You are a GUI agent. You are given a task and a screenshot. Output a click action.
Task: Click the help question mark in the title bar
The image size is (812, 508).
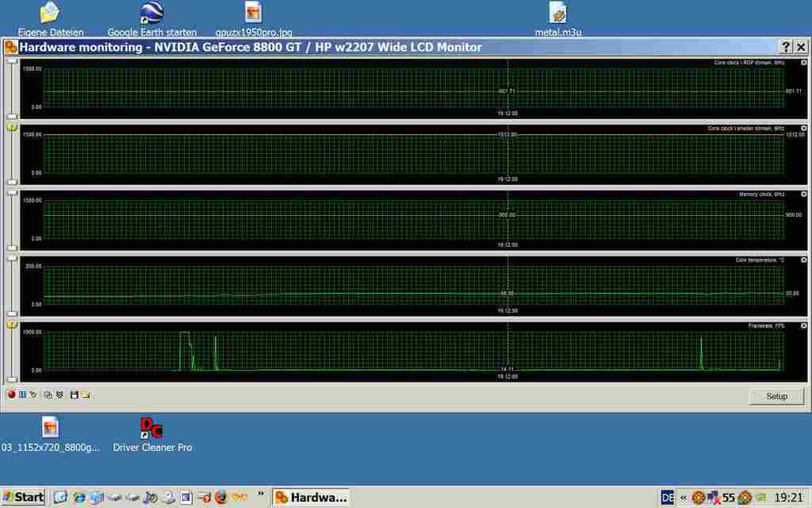point(786,47)
